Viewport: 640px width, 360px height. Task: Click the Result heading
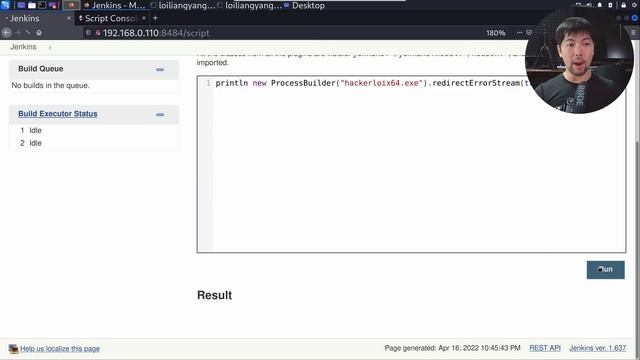[x=214, y=295]
